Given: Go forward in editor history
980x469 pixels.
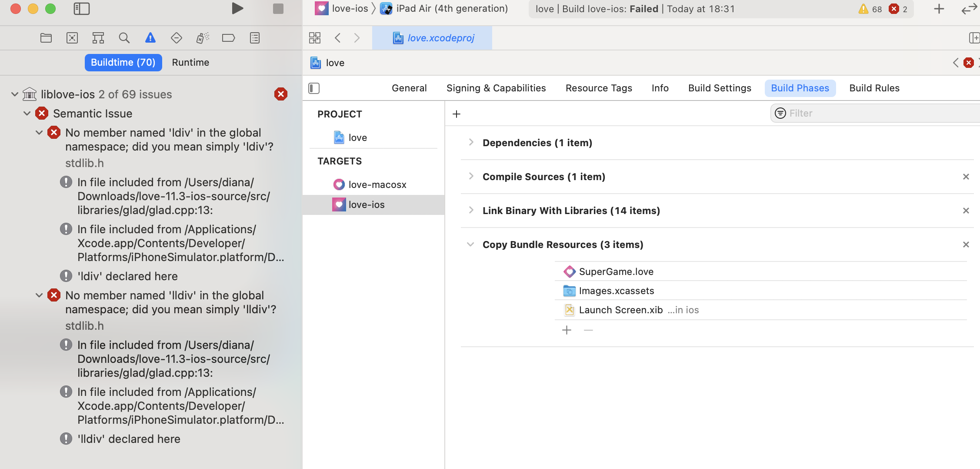Looking at the screenshot, I should (x=357, y=38).
